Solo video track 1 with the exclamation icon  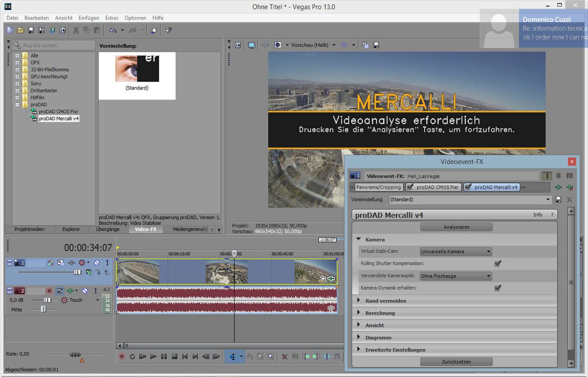(x=107, y=262)
